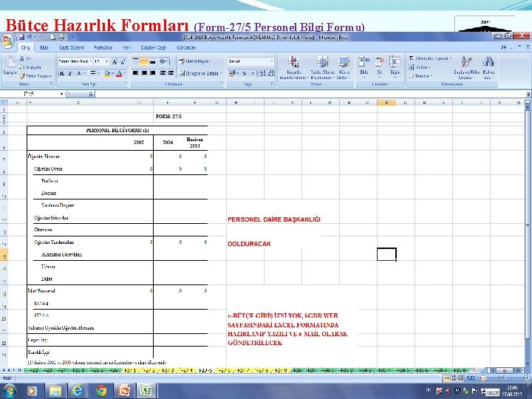Decrease the cell indent
Screen dimensions: 532x399
163,73
